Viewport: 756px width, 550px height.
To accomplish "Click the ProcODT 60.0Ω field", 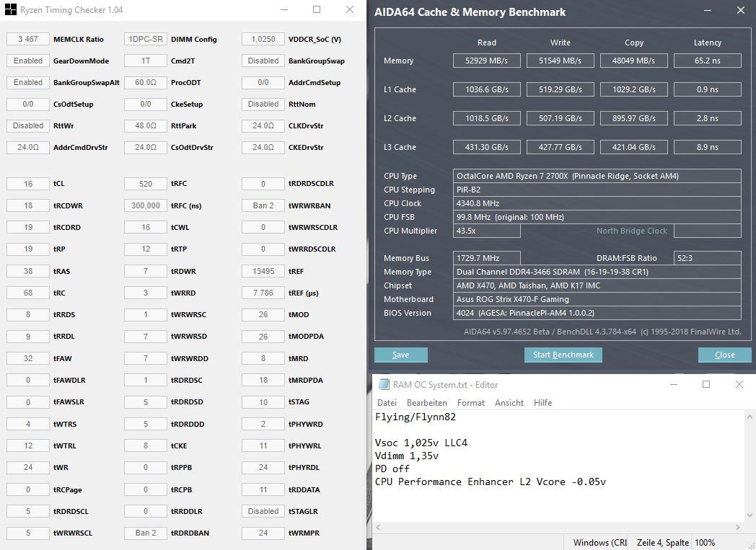I will click(x=146, y=82).
